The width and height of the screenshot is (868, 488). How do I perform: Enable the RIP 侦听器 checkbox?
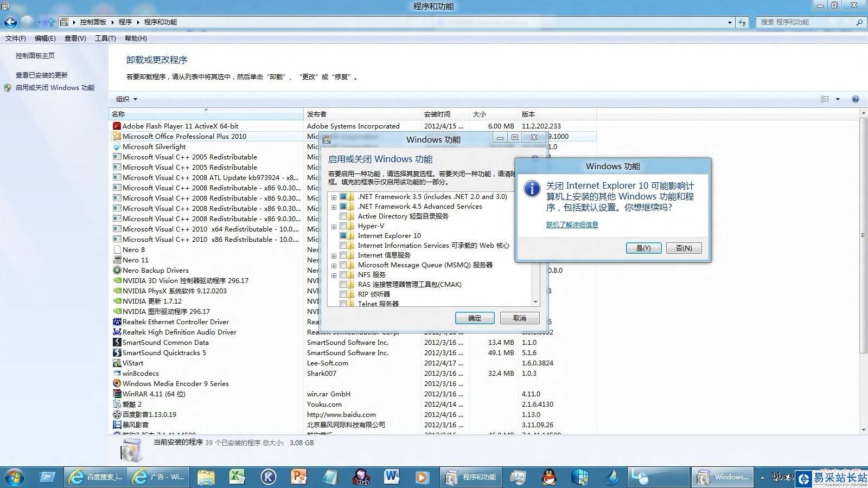click(343, 294)
